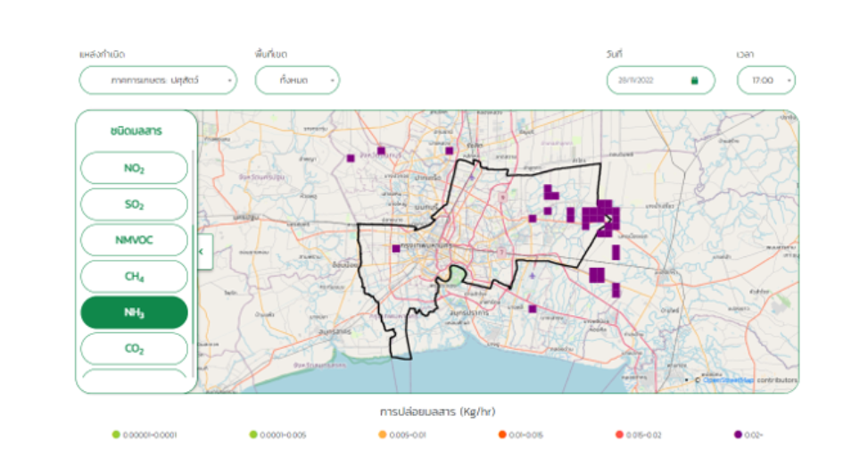This screenshot has height=458, width=868.
Task: Click the date input showing 28/11/2022
Action: pos(647,80)
